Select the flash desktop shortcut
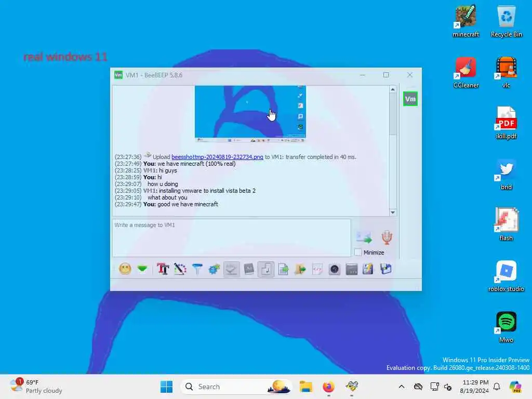The height and width of the screenshot is (399, 532). 506,225
